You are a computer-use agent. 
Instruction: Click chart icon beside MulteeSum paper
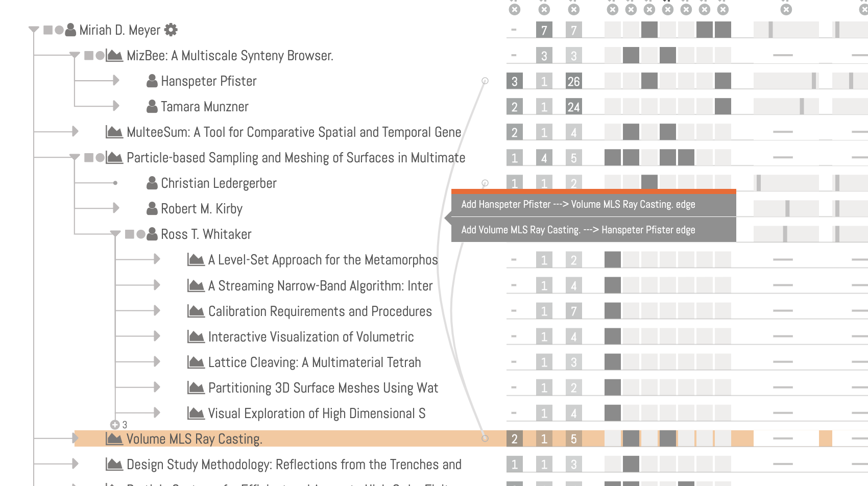coord(114,132)
